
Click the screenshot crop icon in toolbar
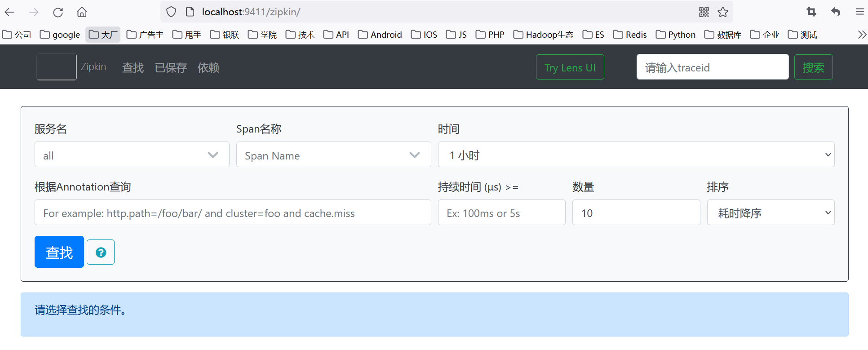pyautogui.click(x=811, y=12)
